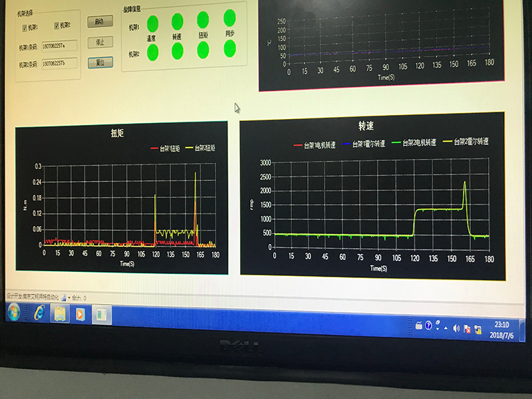Open Action Center flag icon in tray
The height and width of the screenshot is (399, 532).
(467, 328)
